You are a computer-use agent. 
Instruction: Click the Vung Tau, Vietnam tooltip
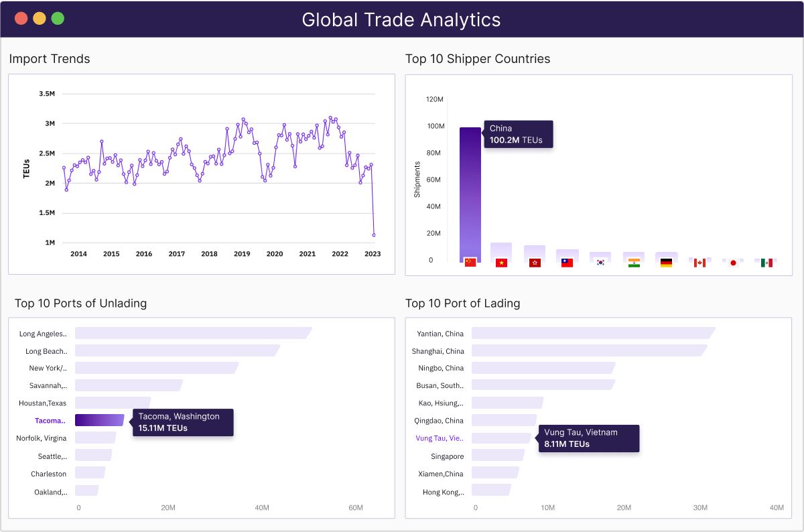588,438
